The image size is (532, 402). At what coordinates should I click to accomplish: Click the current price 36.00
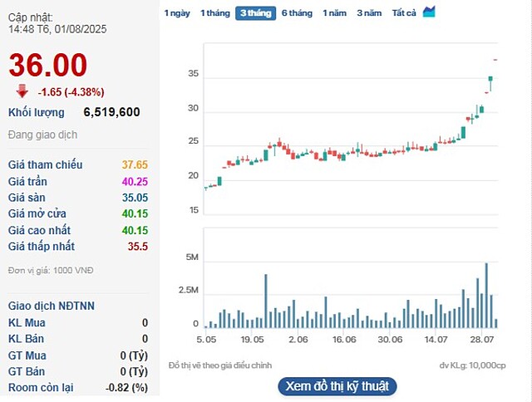pyautogui.click(x=48, y=66)
